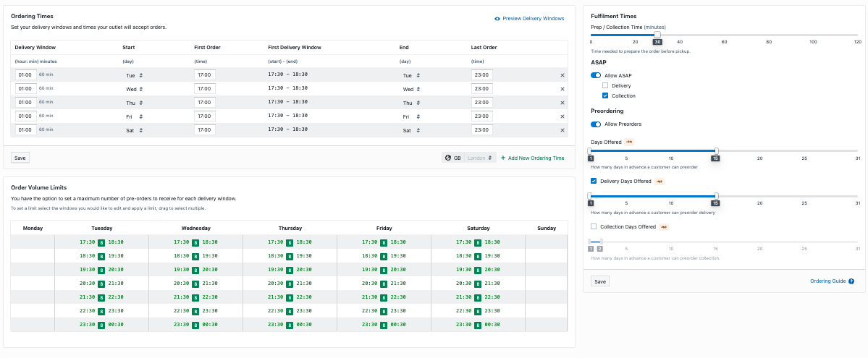Open the end day dropdown showing Fri
Viewport: 868px width, 358px height.
click(x=410, y=116)
